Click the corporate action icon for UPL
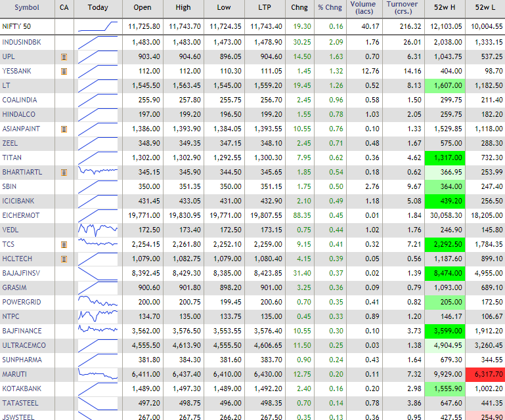 (x=64, y=56)
